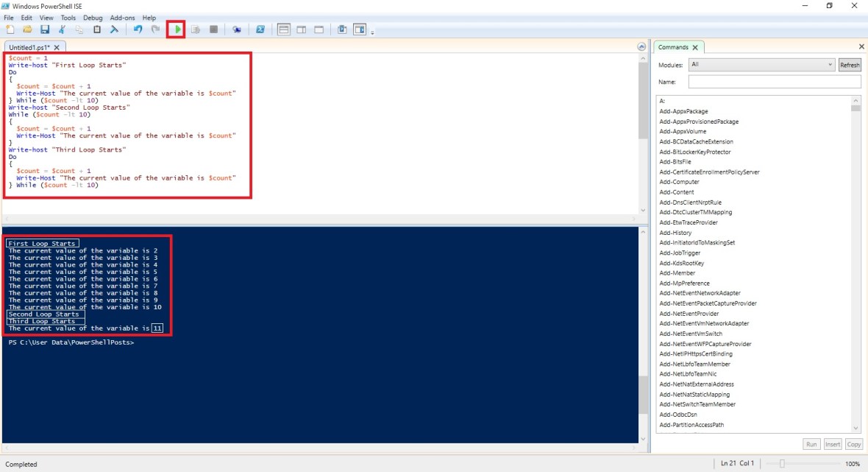Toggle Show Script Pane Top layout

(284, 29)
